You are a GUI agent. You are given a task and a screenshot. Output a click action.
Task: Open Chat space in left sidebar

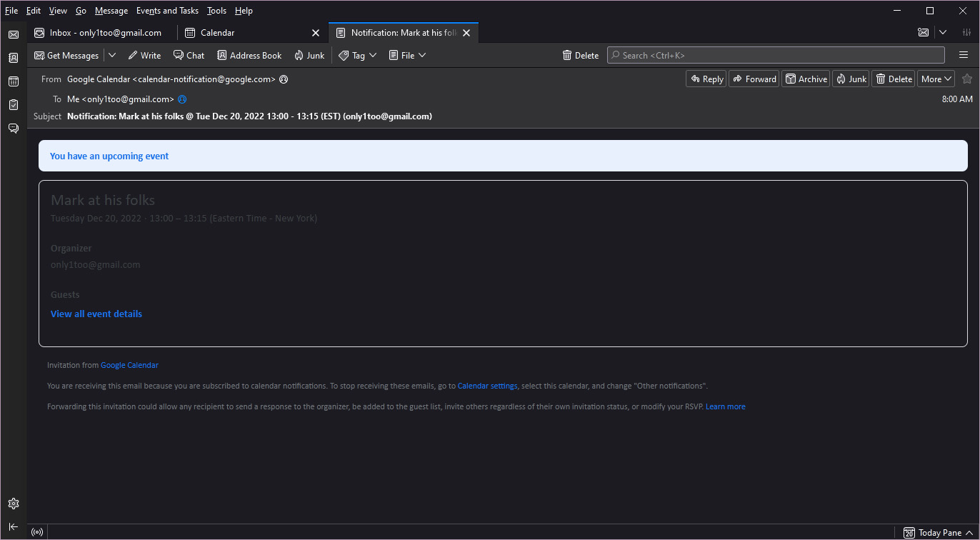point(13,129)
